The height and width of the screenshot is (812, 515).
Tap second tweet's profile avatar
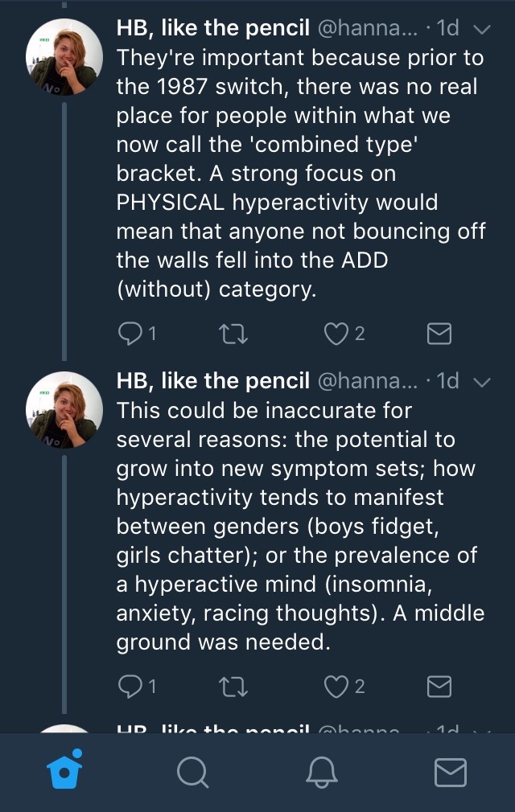[64, 409]
